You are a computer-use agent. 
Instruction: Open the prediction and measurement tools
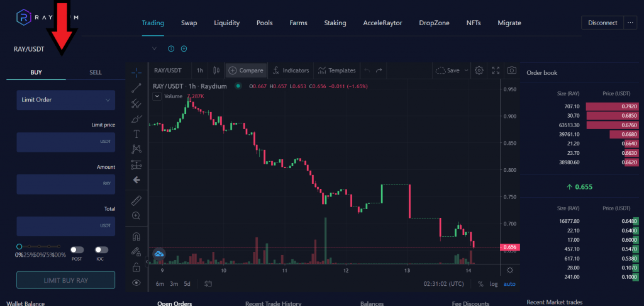coord(136,165)
